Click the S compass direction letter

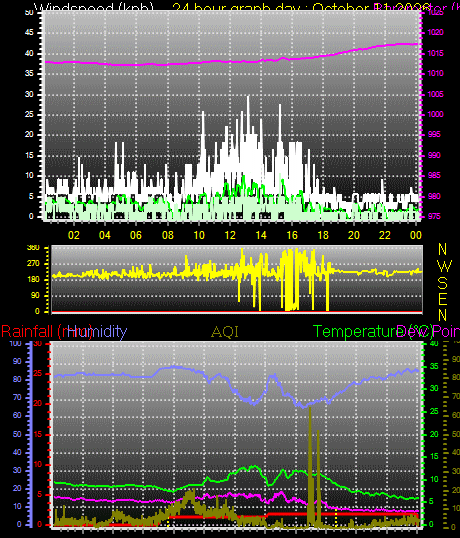point(443,283)
